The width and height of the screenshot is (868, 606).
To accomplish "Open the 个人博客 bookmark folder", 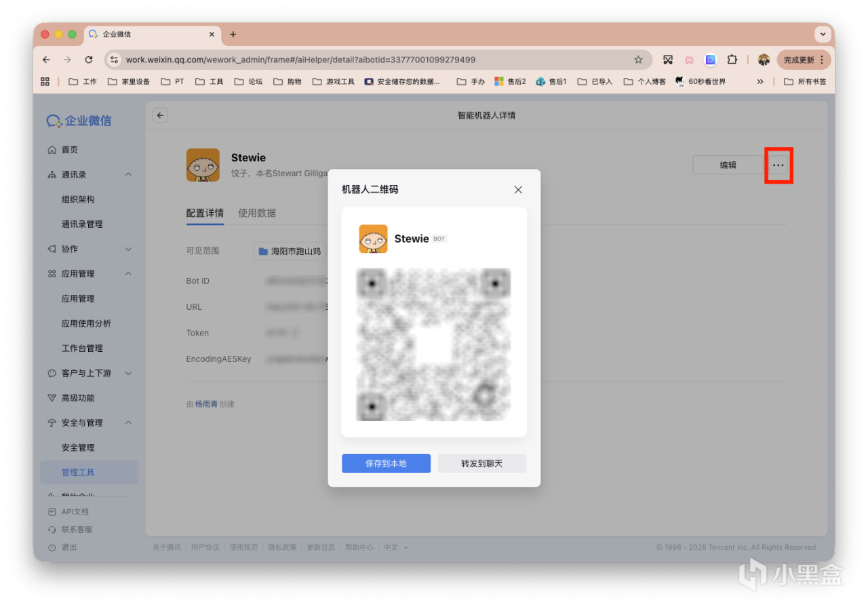I will coord(645,81).
